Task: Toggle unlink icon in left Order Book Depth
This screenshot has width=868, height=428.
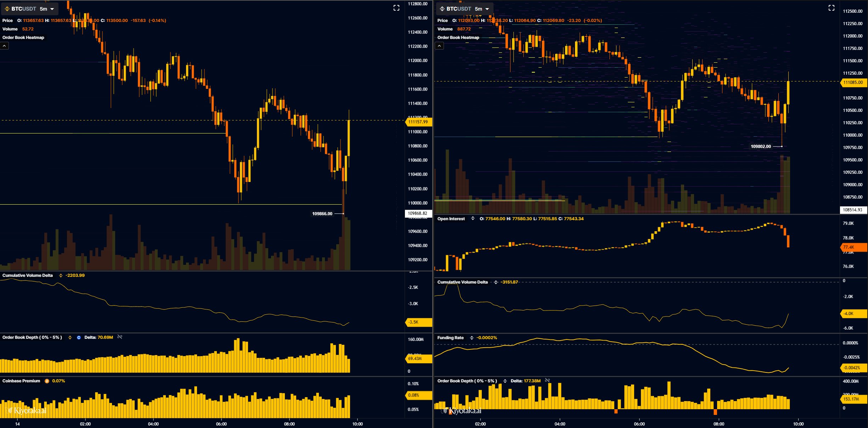Action: (x=120, y=337)
